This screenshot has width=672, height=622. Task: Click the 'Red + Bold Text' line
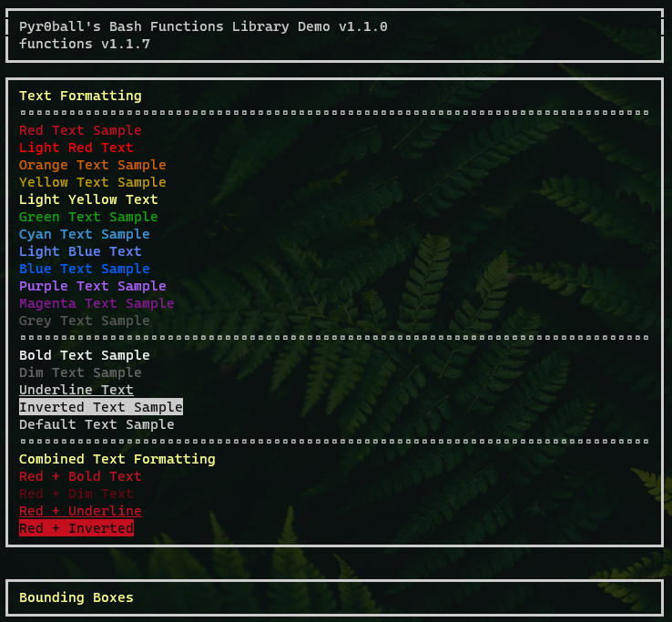pos(80,476)
